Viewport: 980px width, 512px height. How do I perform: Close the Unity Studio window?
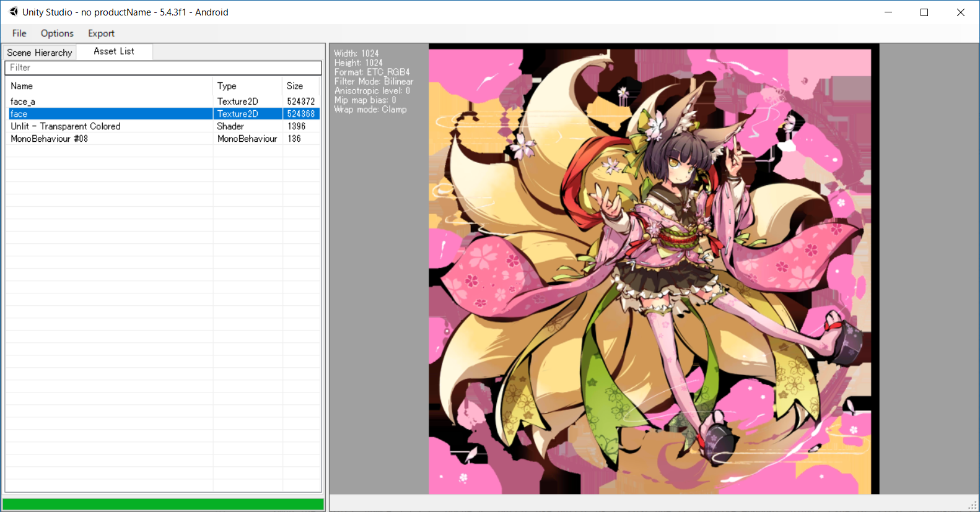click(x=961, y=12)
